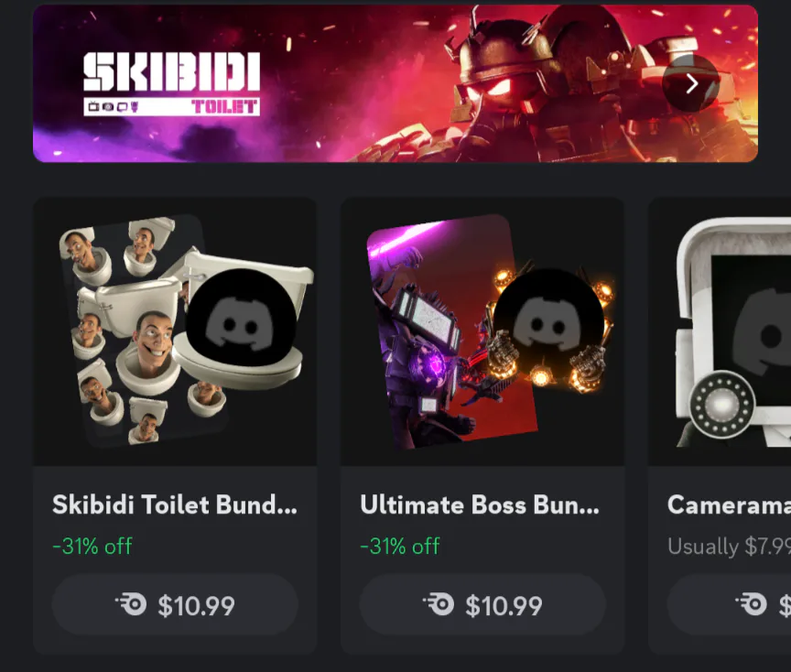Open the Cameraman item title

(729, 504)
